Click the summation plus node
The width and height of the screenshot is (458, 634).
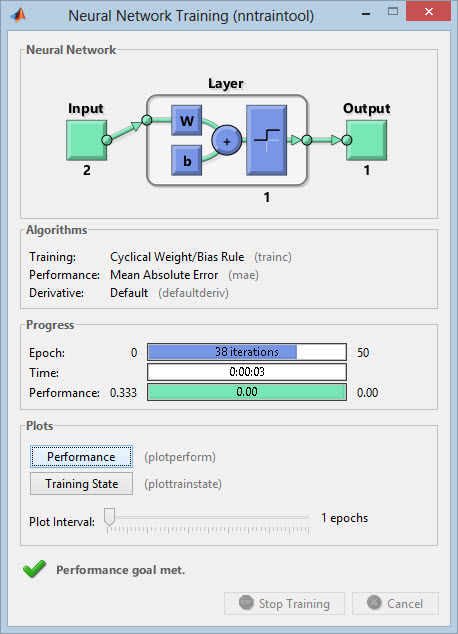[226, 141]
